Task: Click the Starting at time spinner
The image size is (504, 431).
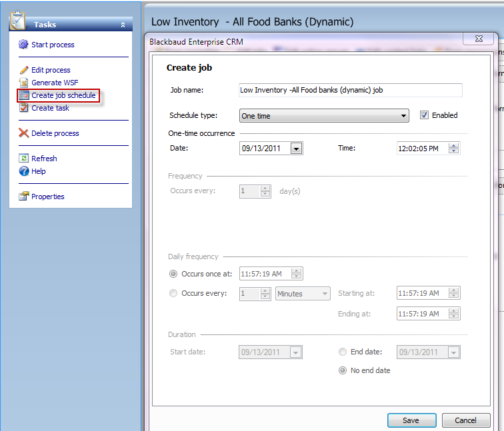Action: [x=453, y=293]
